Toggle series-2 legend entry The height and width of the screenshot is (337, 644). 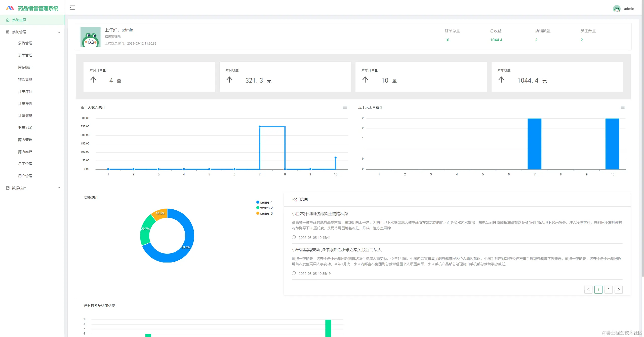264,208
